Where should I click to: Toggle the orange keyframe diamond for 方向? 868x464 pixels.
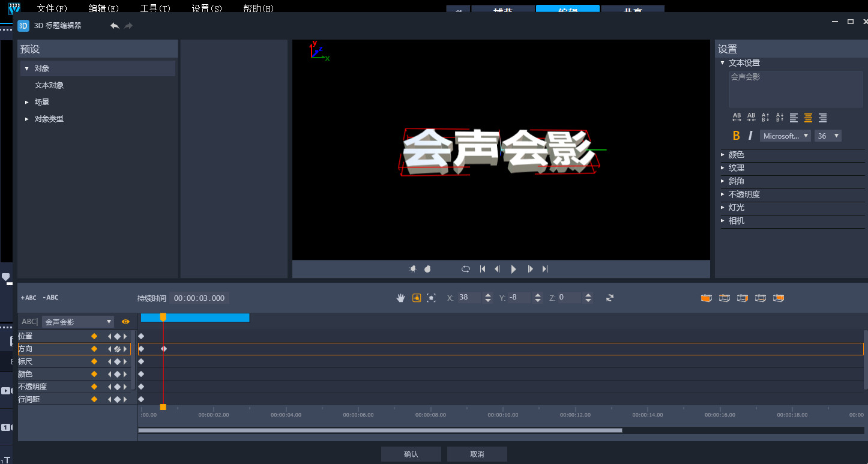[x=94, y=349]
